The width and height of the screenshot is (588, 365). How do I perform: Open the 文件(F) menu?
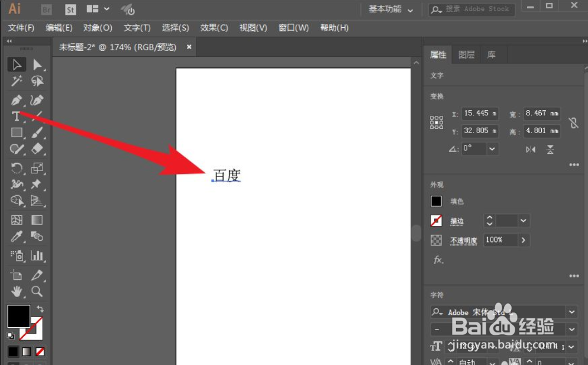tap(21, 28)
